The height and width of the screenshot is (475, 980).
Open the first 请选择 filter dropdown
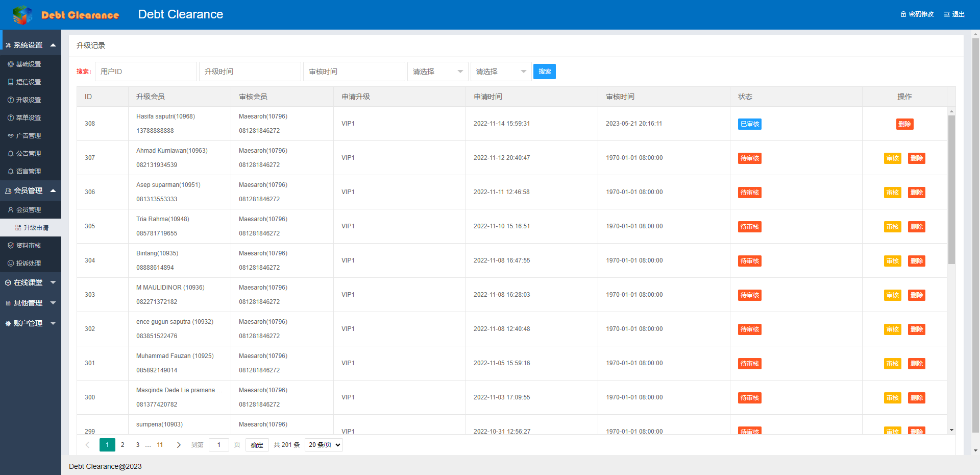(x=438, y=72)
